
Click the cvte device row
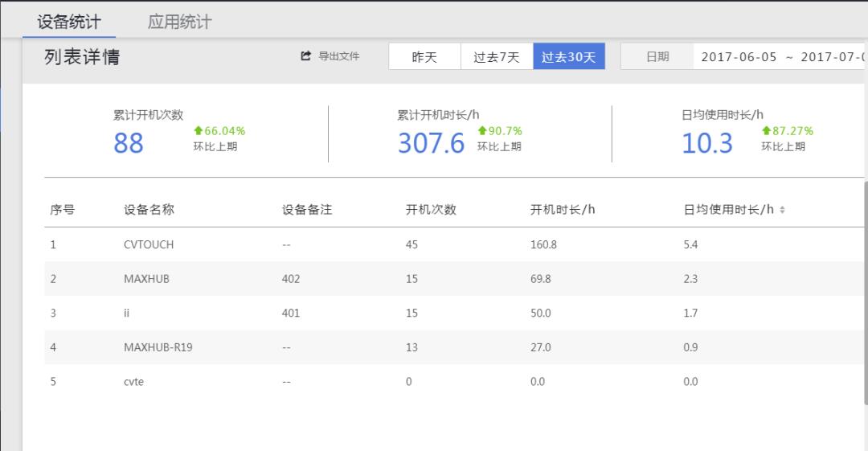133,382
